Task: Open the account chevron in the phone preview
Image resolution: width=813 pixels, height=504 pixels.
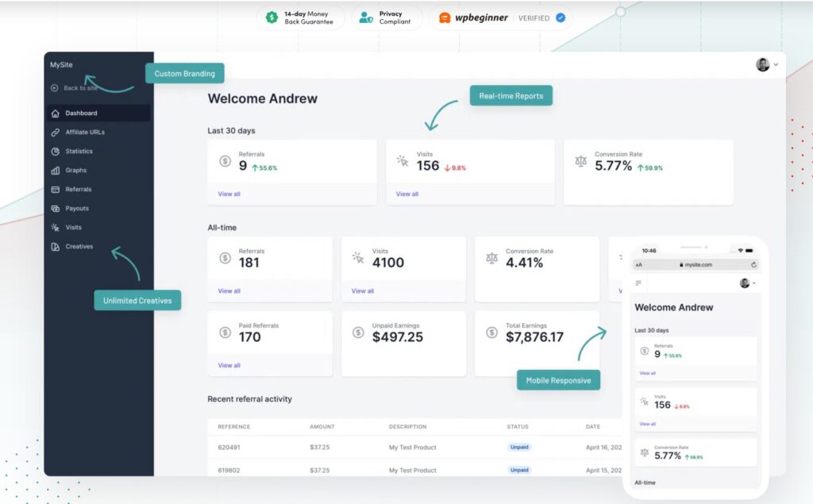Action: pos(754,283)
